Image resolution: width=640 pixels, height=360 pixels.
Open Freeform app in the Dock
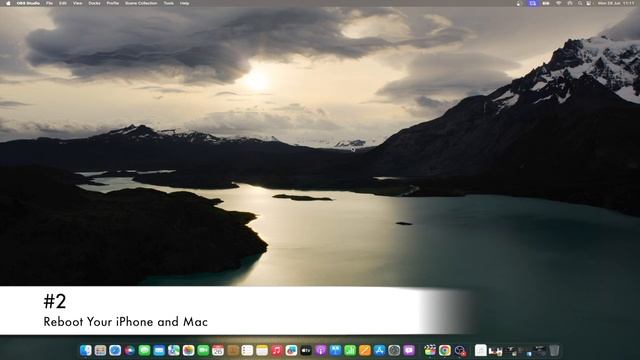(291, 350)
